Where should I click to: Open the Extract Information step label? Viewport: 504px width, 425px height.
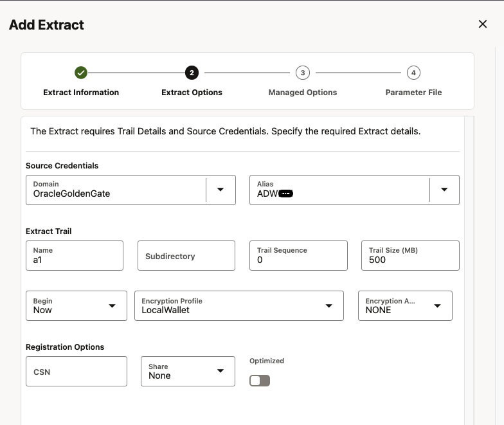[x=81, y=93]
